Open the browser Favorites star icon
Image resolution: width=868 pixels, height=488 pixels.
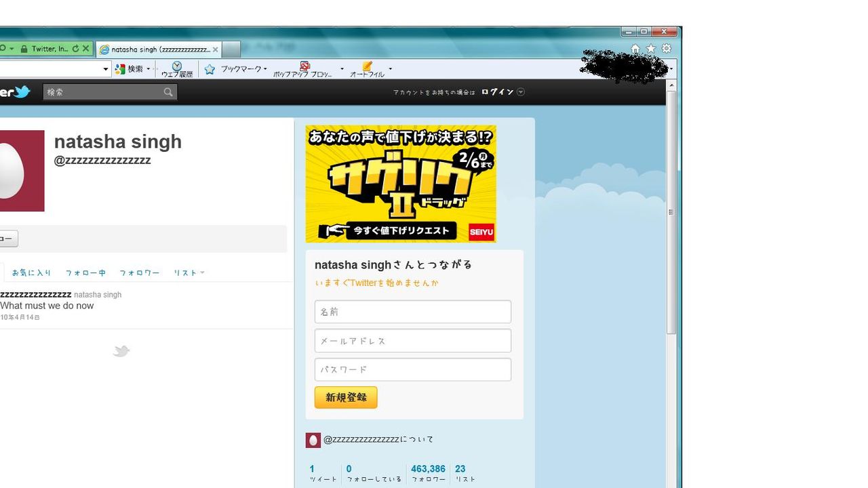[651, 49]
